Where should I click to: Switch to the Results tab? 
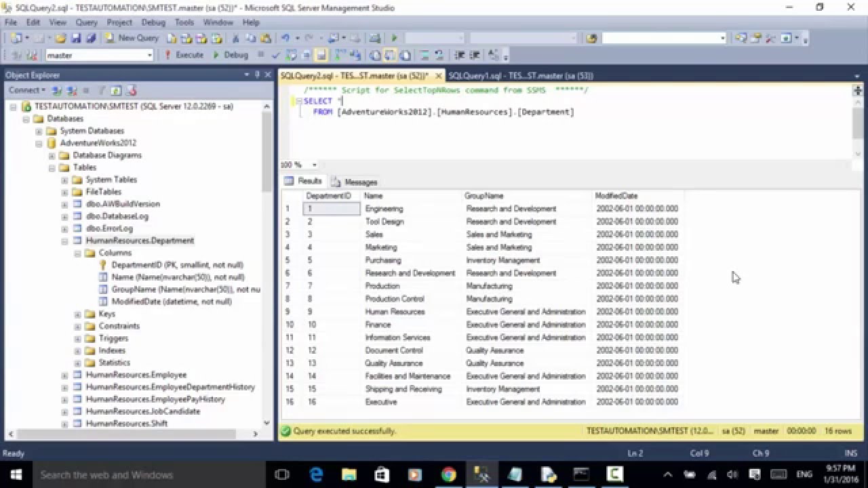tap(303, 181)
